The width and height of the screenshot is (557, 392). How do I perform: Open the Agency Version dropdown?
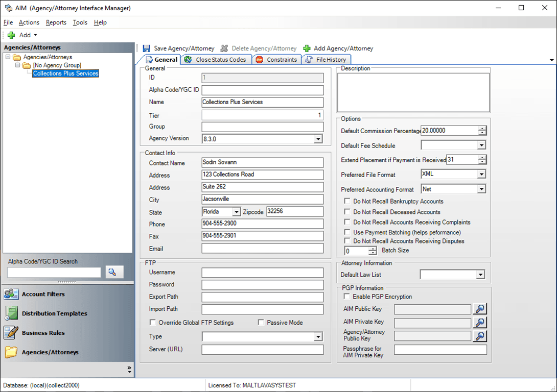point(318,139)
